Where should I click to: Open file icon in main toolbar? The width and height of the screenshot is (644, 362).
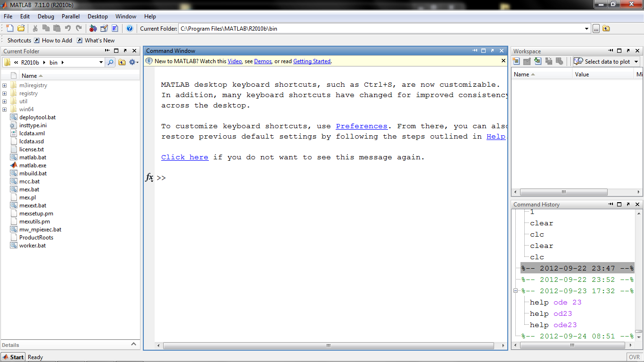click(x=21, y=28)
